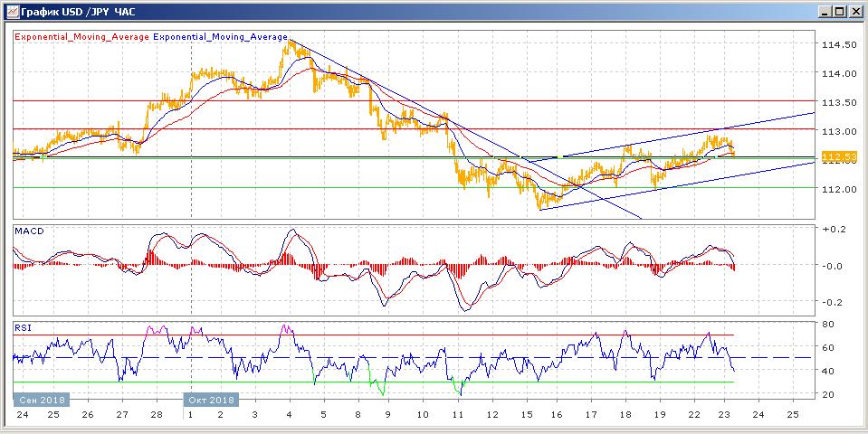Viewport: 868px width, 434px height.
Task: Click the 114.50 price axis label
Action: coord(837,45)
